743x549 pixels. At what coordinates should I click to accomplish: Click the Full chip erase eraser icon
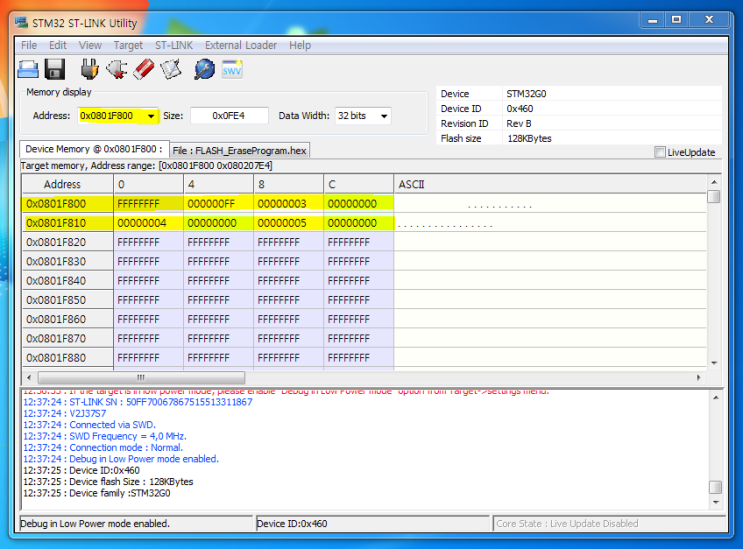(x=142, y=69)
